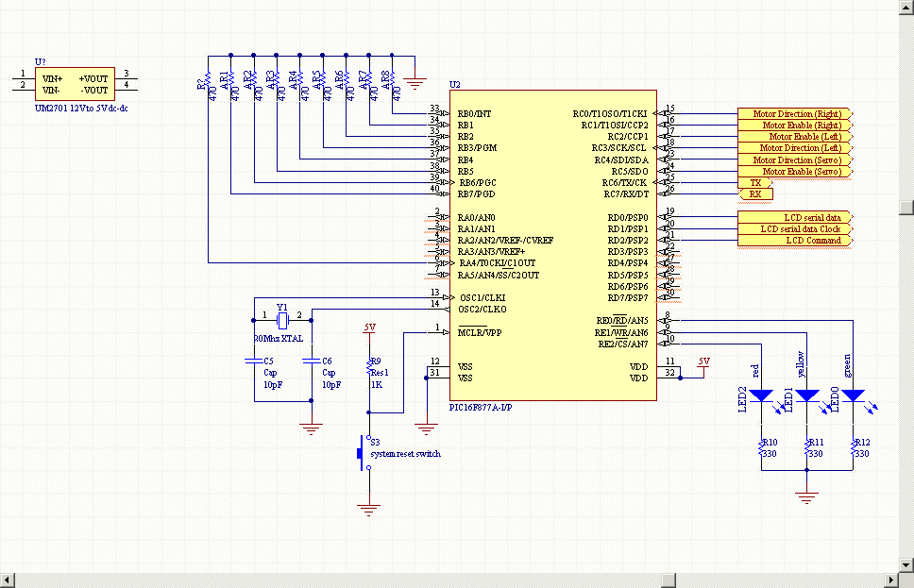This screenshot has width=914, height=588.
Task: Click the horizontal scrollbar left arrow
Action: 8,578
